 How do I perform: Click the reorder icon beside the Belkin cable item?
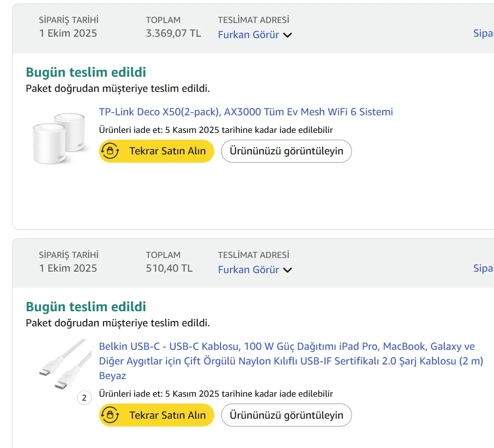(x=111, y=415)
